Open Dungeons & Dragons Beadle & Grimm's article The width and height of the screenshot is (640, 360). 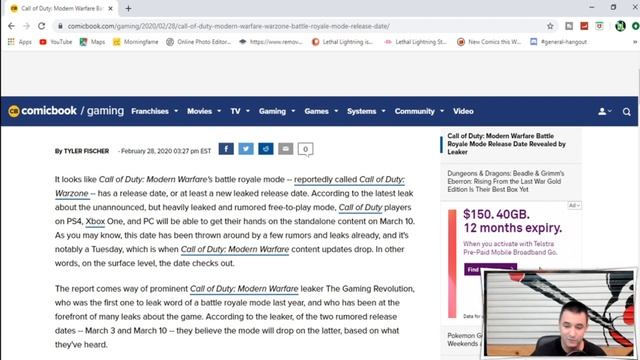point(506,181)
